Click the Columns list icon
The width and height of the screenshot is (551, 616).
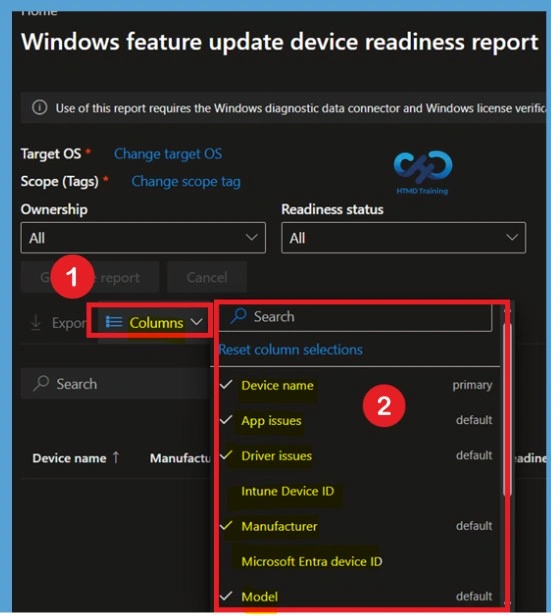pyautogui.click(x=114, y=322)
